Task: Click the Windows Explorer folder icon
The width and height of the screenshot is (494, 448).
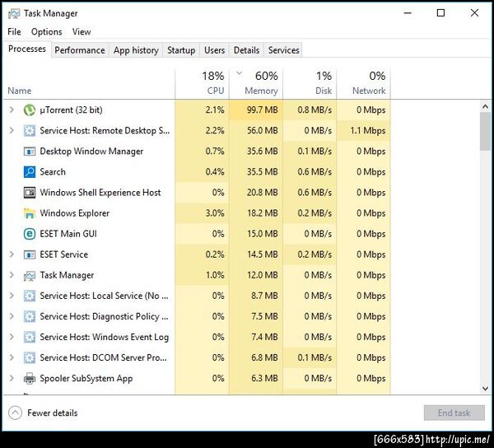Action: pyautogui.click(x=30, y=213)
